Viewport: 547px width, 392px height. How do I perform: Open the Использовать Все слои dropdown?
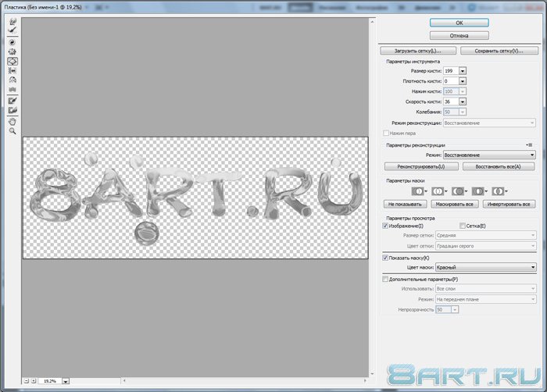coord(486,289)
